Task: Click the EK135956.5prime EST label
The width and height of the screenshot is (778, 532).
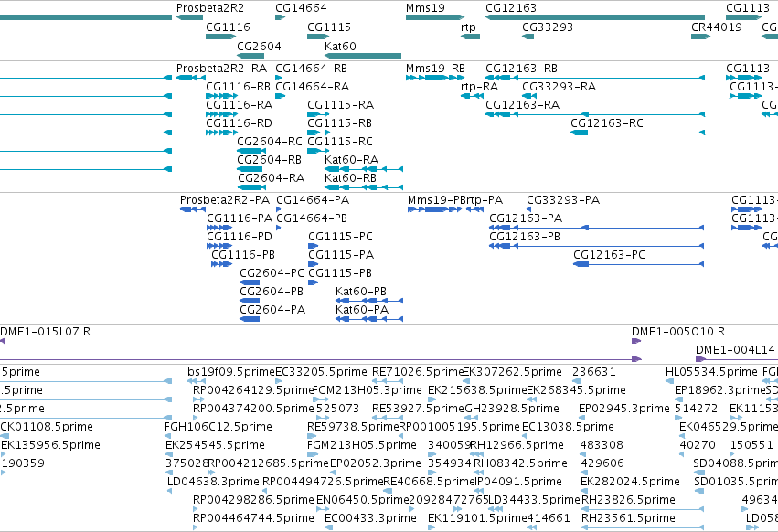Action: click(x=50, y=445)
